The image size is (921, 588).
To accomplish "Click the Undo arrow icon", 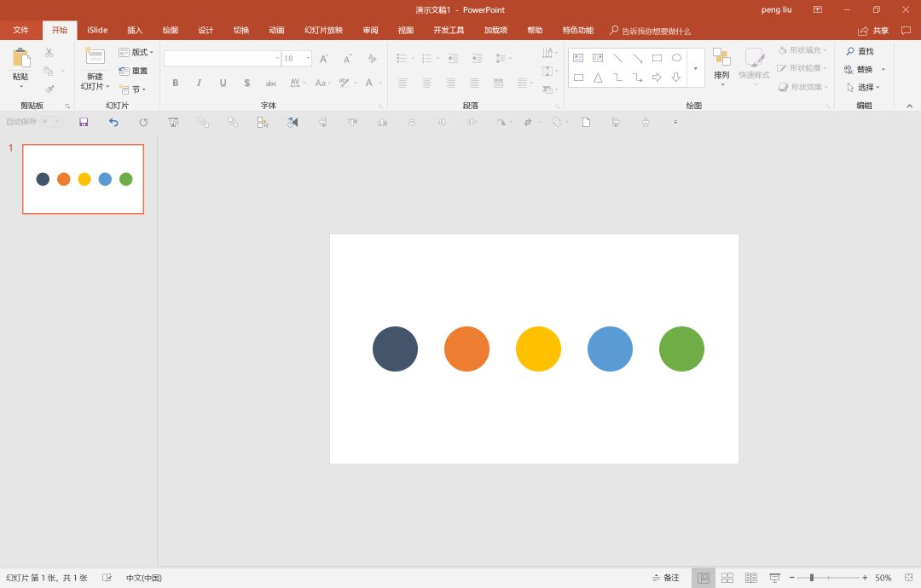I will click(113, 122).
